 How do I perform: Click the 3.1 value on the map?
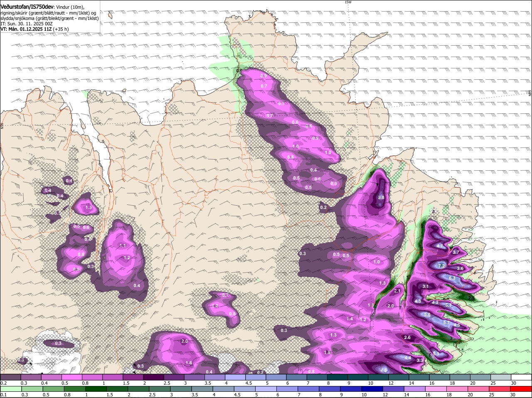[x=425, y=286]
